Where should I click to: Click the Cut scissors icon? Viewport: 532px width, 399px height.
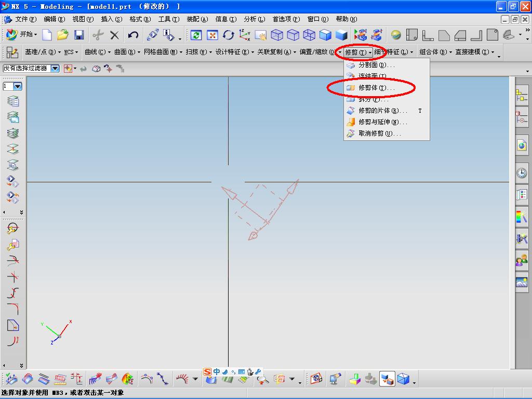(98, 35)
